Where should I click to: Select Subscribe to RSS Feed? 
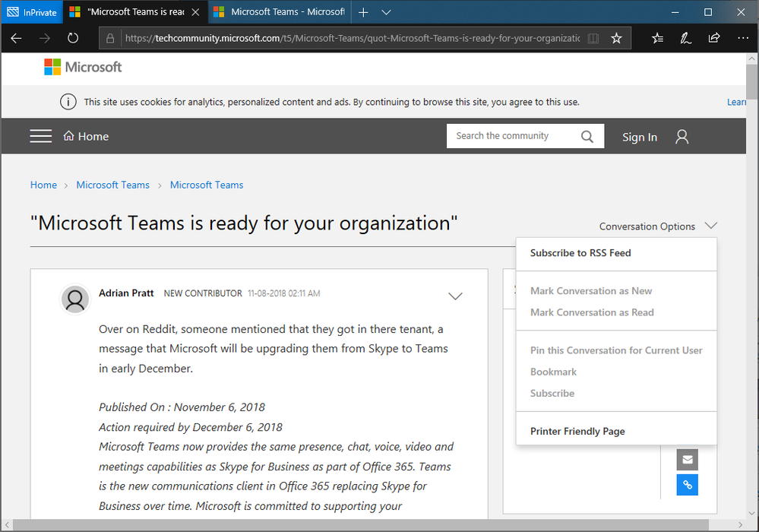pos(580,252)
